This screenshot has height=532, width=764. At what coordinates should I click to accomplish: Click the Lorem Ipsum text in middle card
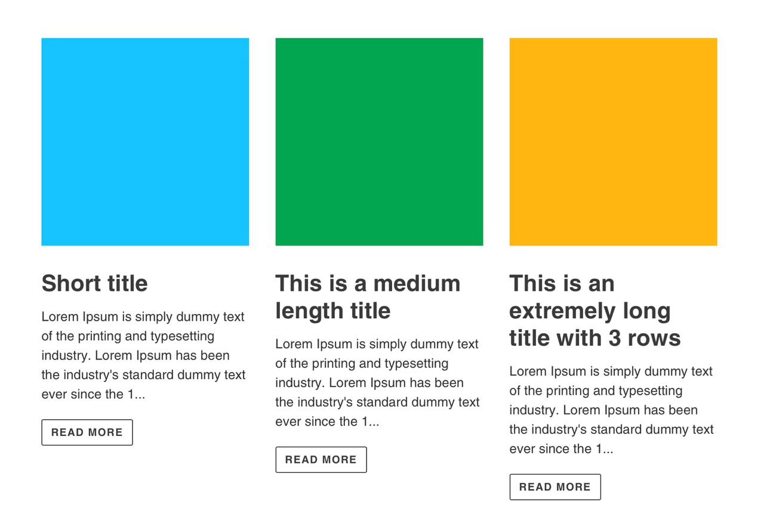pyautogui.click(x=376, y=382)
